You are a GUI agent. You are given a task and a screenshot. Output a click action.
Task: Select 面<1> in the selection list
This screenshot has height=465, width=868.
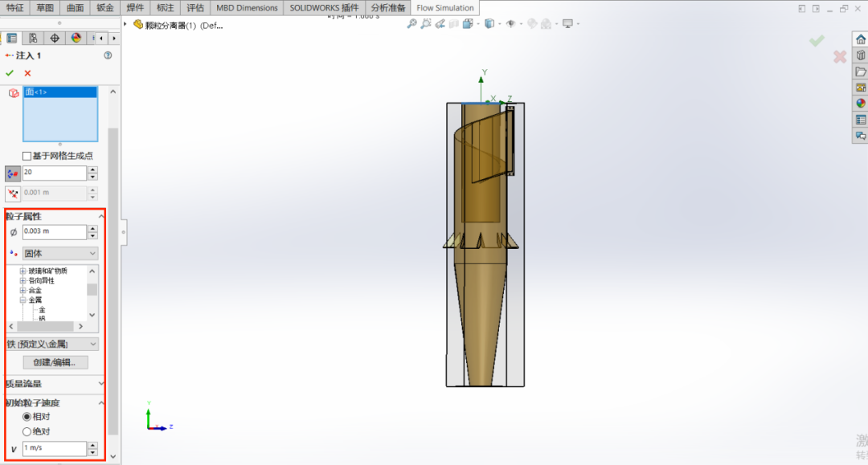pos(59,92)
